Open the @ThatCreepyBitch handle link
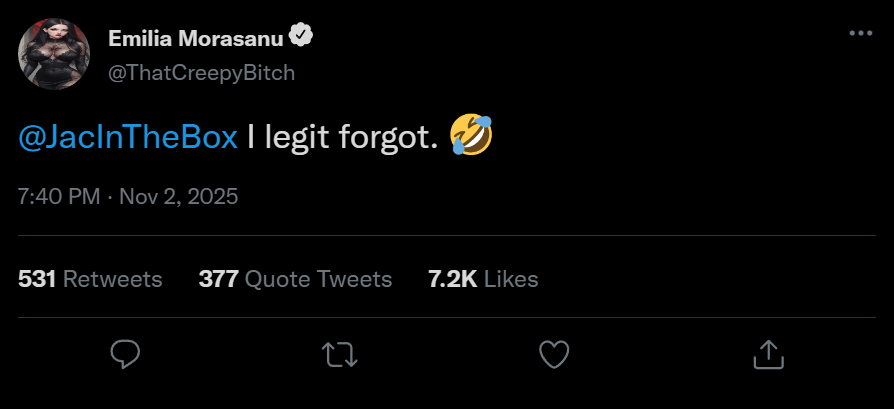Viewport: 894px width, 409px height. (201, 73)
